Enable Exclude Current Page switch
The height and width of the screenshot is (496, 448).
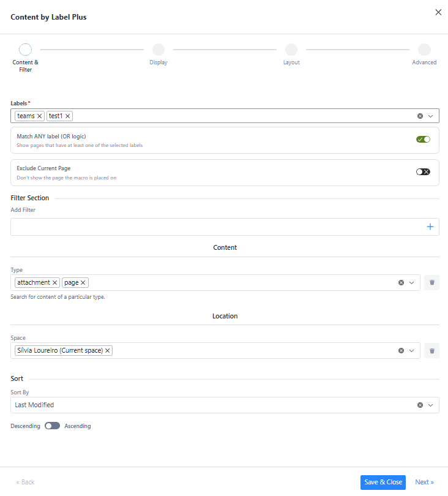423,172
